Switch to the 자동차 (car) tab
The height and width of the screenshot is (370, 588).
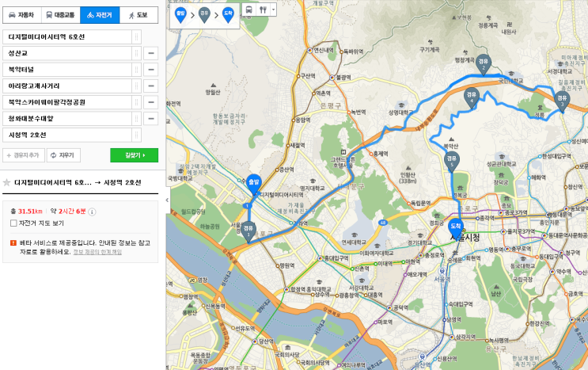click(21, 15)
